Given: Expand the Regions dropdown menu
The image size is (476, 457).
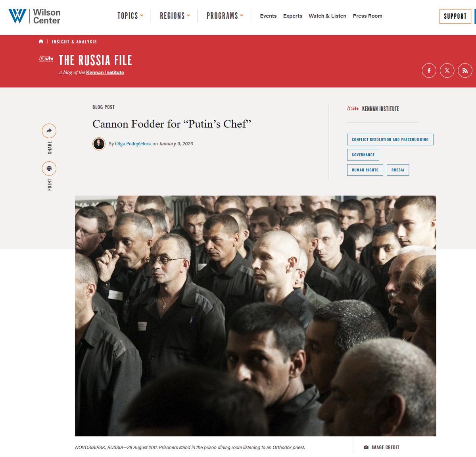Looking at the screenshot, I should click(x=175, y=16).
